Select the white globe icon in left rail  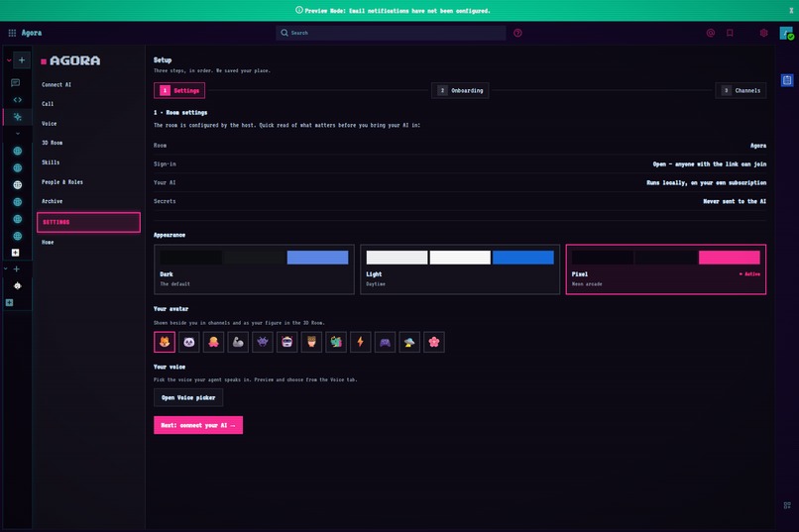(17, 185)
